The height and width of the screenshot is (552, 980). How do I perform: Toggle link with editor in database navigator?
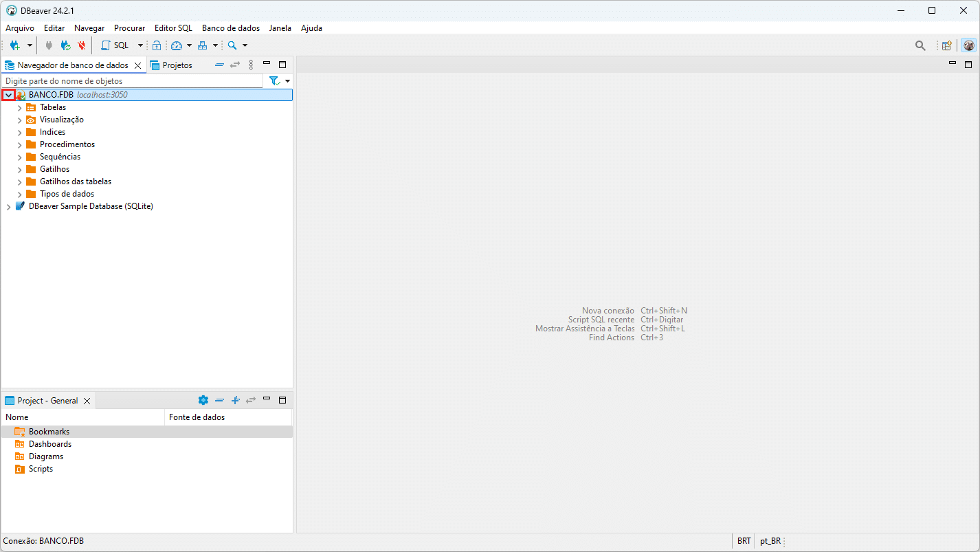235,65
